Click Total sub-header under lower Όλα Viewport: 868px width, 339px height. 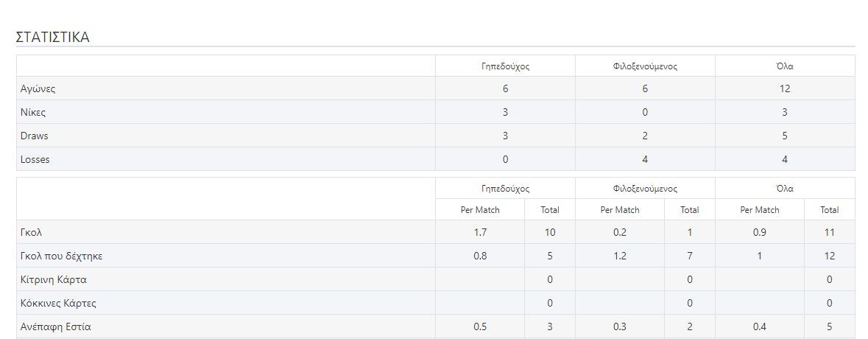tap(829, 210)
